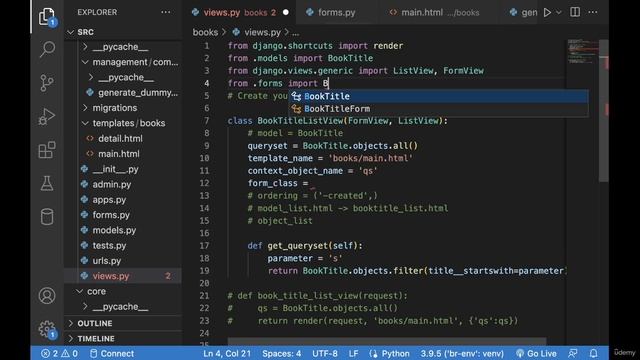The height and width of the screenshot is (360, 640).
Task: Open the Explorer view in activity bar
Action: click(x=47, y=17)
